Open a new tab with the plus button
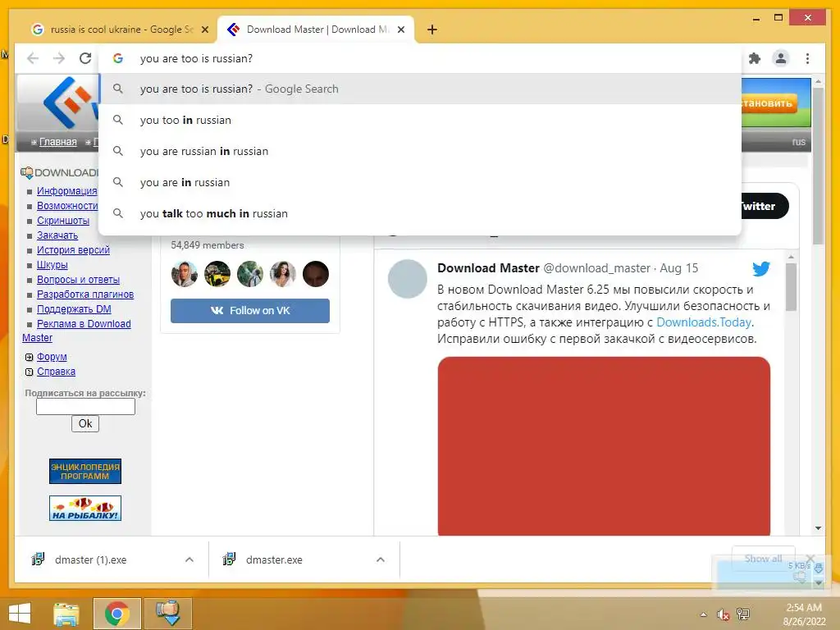 [x=432, y=30]
